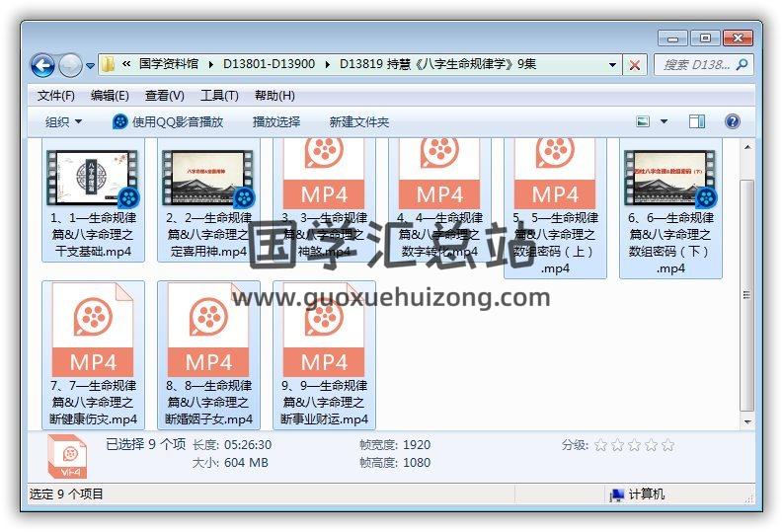Viewport: 783px width, 532px height.
Task: Rate with the fifth star
Action: (x=667, y=445)
